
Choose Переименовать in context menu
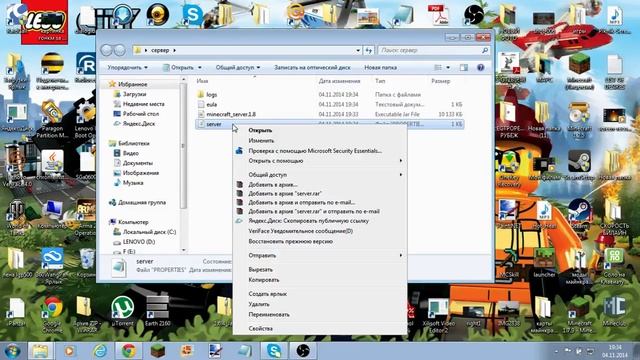(x=269, y=315)
